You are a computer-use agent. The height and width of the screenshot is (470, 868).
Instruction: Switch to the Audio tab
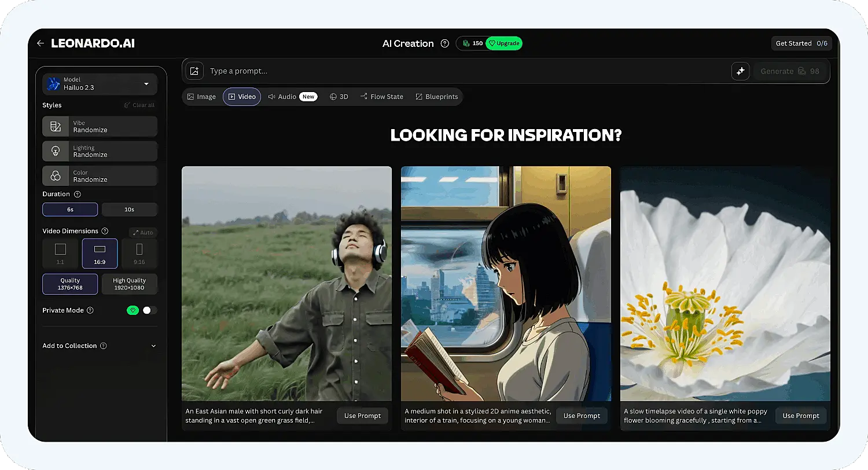292,97
